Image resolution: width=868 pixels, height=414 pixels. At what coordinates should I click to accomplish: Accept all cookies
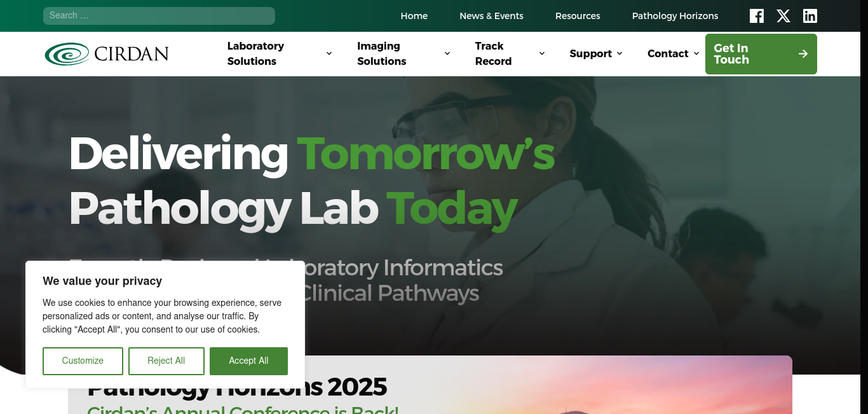[x=248, y=361]
